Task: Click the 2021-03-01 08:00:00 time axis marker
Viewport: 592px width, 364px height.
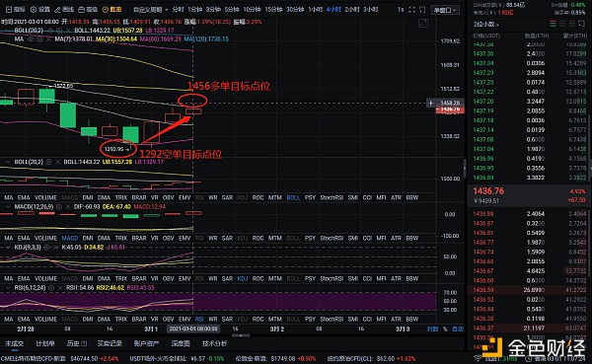Action: (x=193, y=328)
